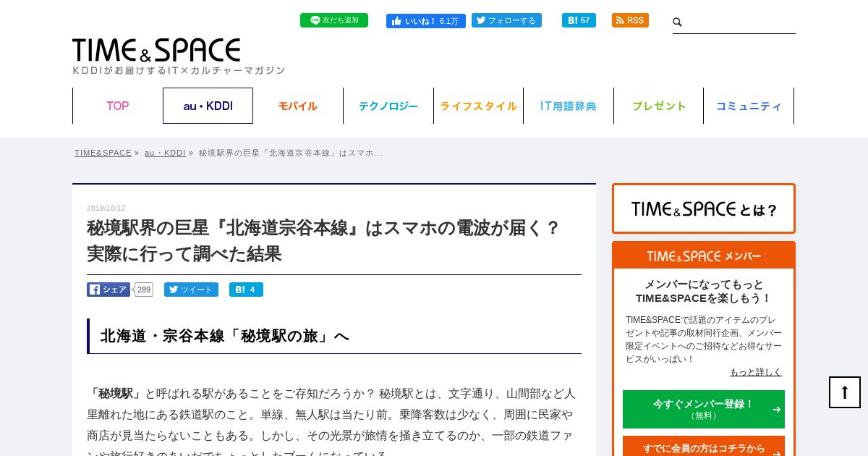
Task: Open the テクノロジー navigation tab
Action: [x=388, y=106]
